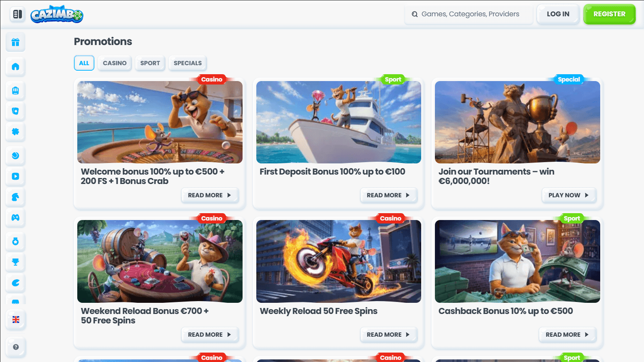The height and width of the screenshot is (362, 644).
Task: Click the Casino tag on the Welcome bonus card
Action: pos(212,79)
